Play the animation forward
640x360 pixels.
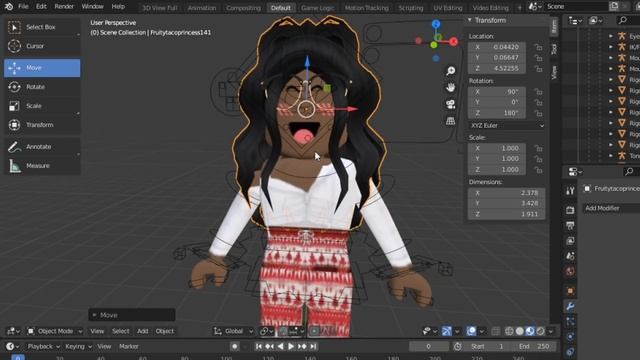(291, 347)
